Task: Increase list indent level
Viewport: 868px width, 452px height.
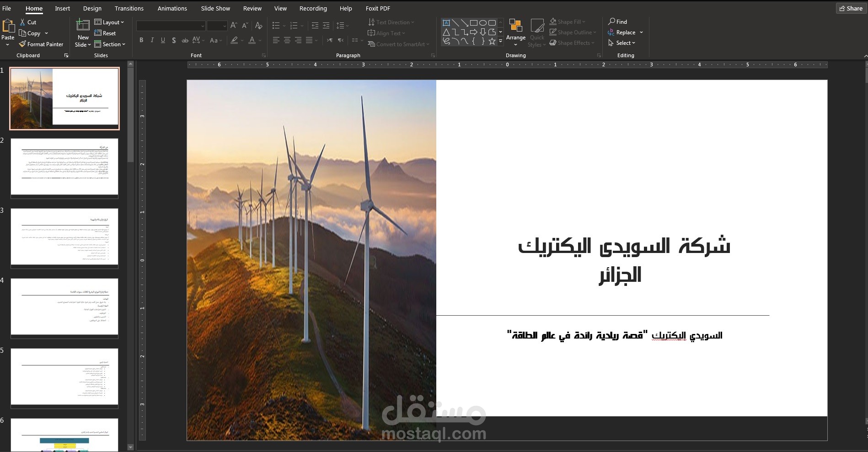Action: [326, 26]
